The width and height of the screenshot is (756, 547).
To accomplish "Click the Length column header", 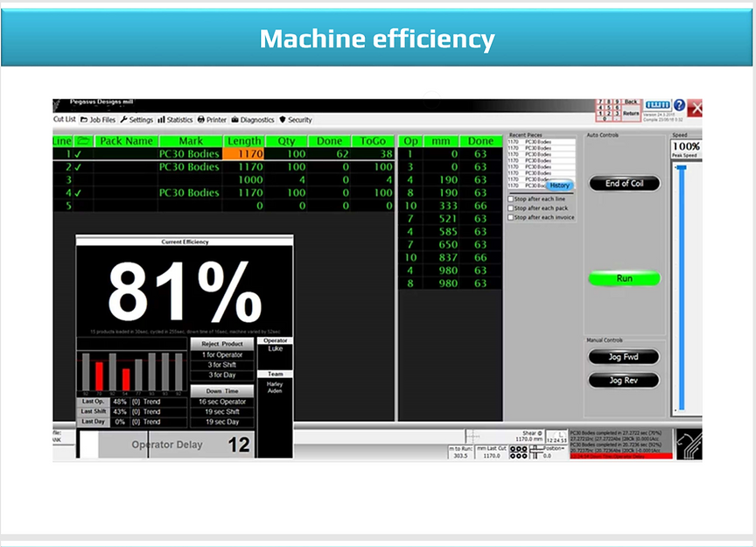I will pyautogui.click(x=243, y=141).
